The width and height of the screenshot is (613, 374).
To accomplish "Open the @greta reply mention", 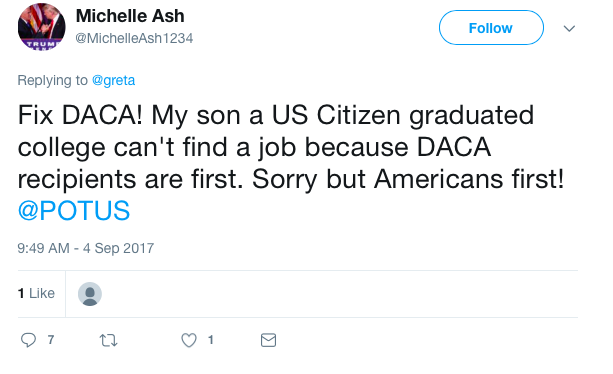I will pyautogui.click(x=113, y=80).
